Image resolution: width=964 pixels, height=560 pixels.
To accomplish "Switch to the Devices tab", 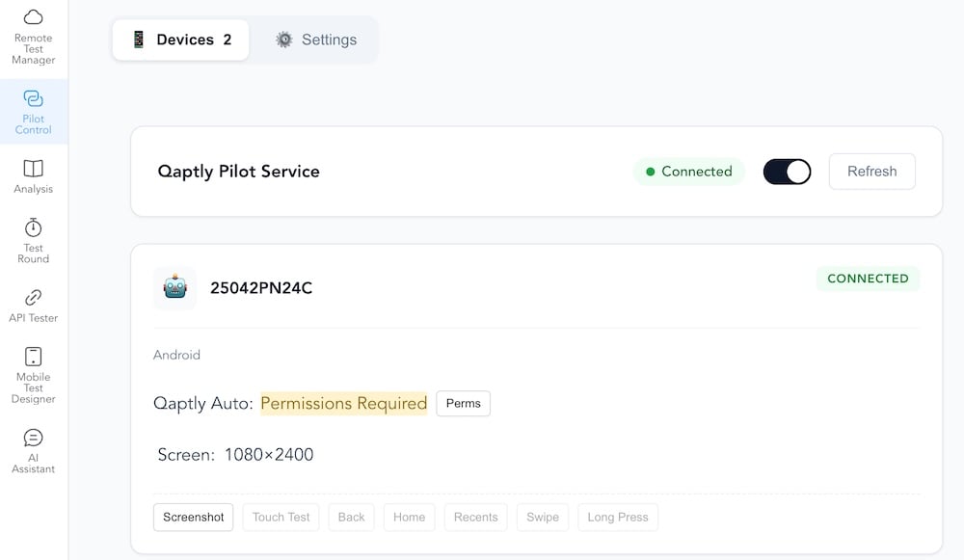I will (181, 40).
